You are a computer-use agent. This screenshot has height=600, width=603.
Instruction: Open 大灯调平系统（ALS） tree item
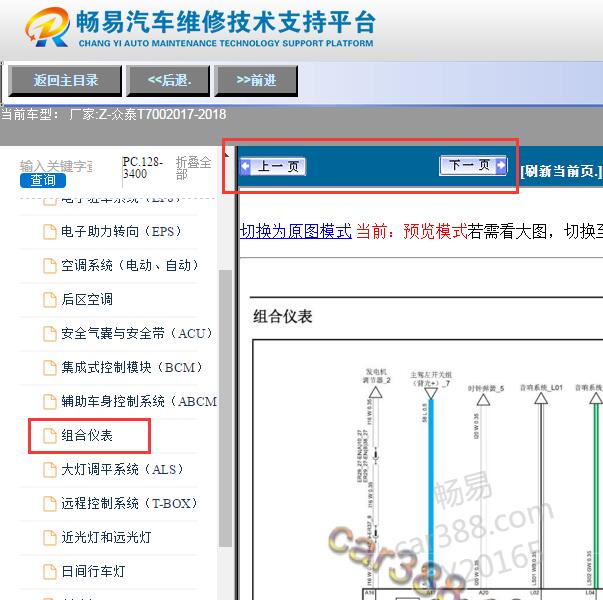[x=122, y=469]
